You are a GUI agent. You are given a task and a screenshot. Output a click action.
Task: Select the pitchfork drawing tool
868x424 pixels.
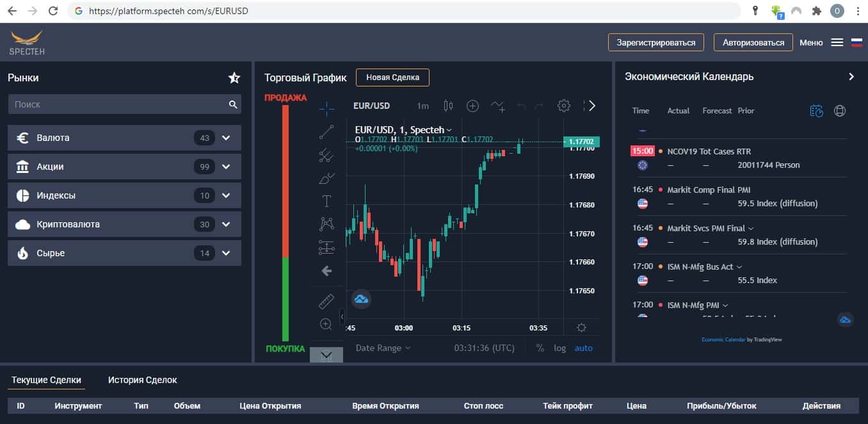[x=326, y=155]
